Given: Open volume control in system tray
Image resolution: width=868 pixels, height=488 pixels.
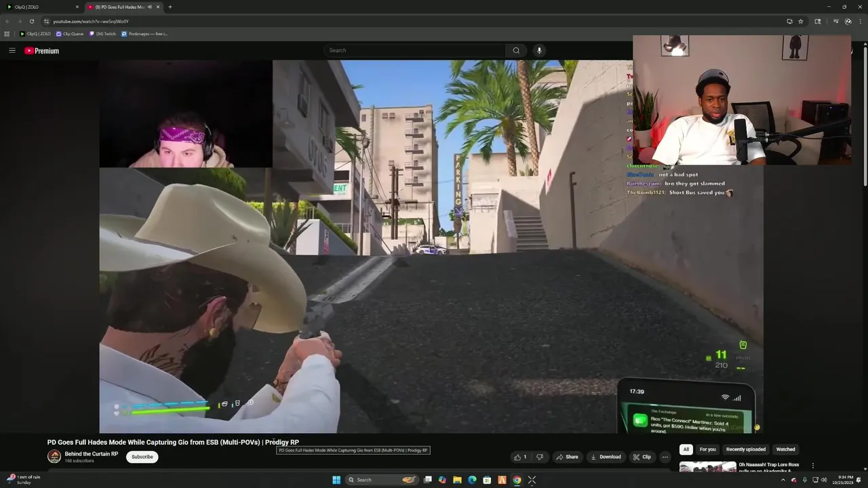Looking at the screenshot, I should [824, 480].
